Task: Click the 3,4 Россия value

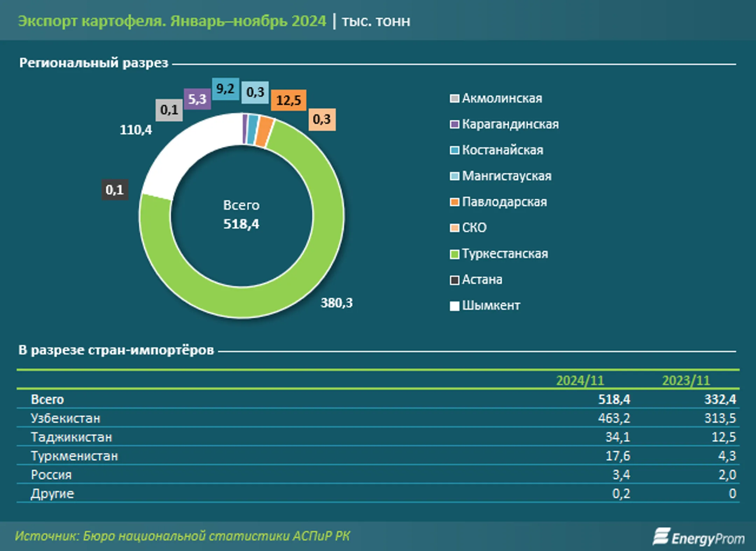Action: (x=622, y=475)
